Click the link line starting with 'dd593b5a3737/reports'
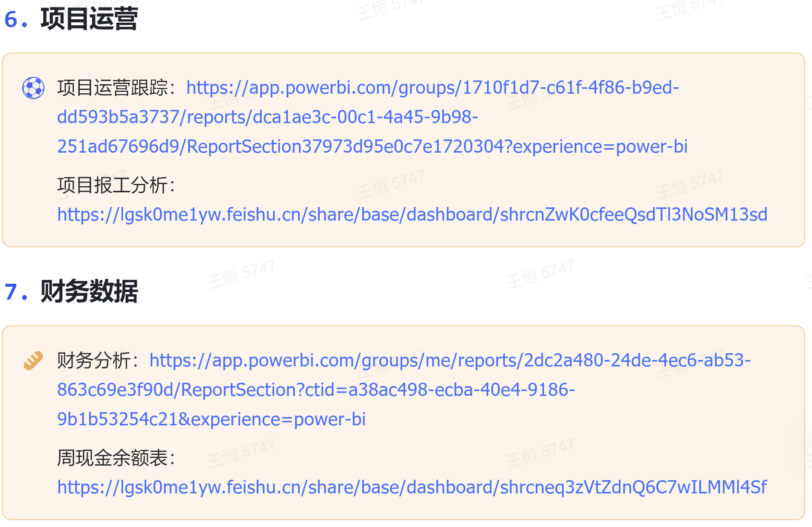The width and height of the screenshot is (812, 527). pos(267,117)
